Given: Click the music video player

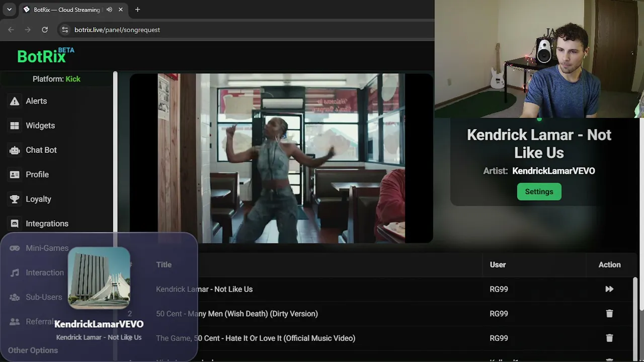Looking at the screenshot, I should [281, 158].
